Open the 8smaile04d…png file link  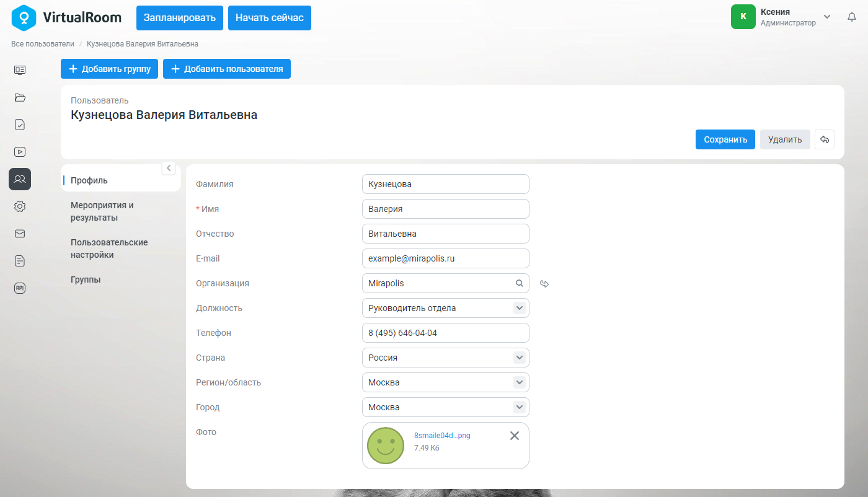pos(442,436)
